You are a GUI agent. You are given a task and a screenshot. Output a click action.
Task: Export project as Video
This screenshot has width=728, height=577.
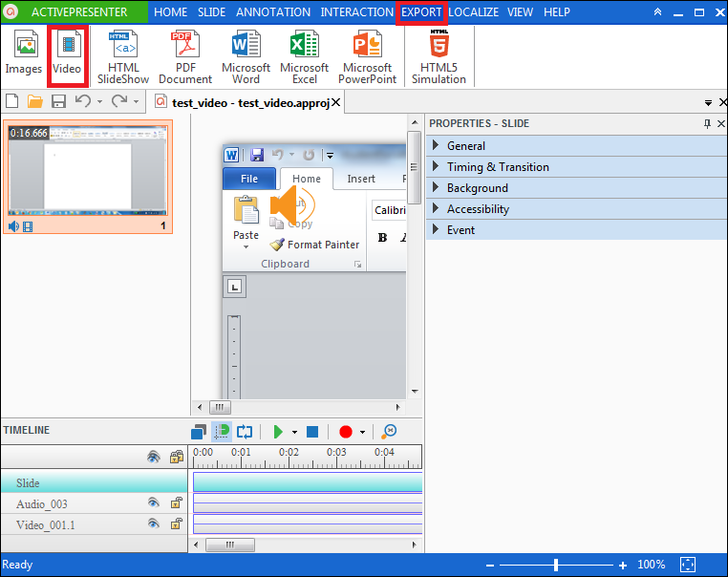67,52
